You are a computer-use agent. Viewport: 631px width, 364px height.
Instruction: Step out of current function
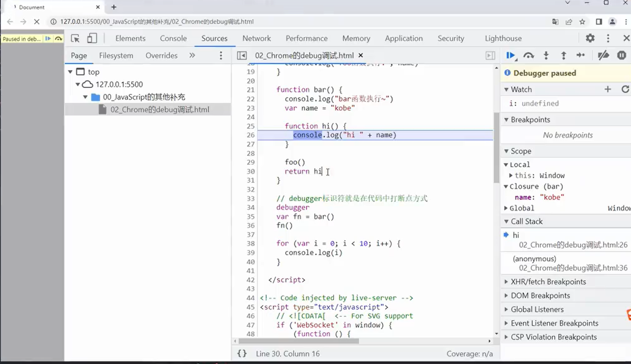click(x=564, y=55)
